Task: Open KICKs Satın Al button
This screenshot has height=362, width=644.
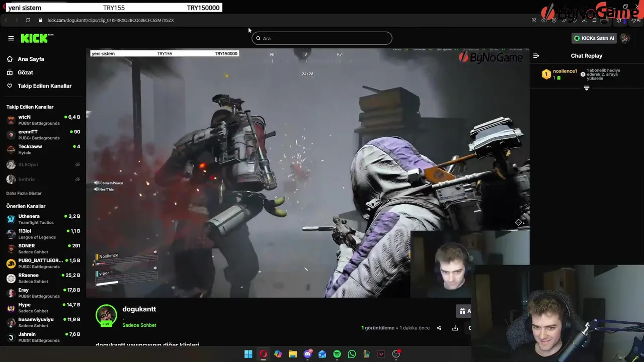Action: click(594, 38)
